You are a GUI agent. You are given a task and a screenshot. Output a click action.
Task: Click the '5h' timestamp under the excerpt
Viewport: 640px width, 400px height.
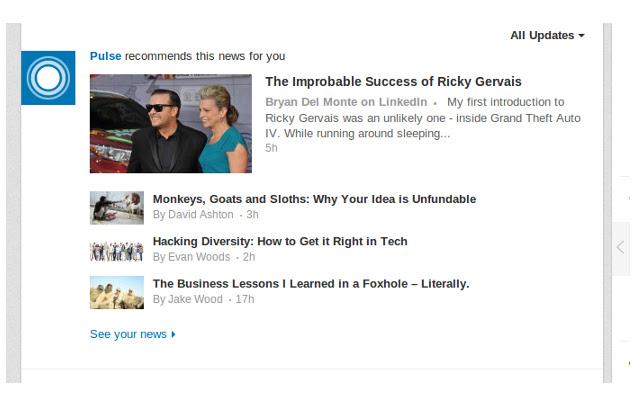tap(271, 148)
